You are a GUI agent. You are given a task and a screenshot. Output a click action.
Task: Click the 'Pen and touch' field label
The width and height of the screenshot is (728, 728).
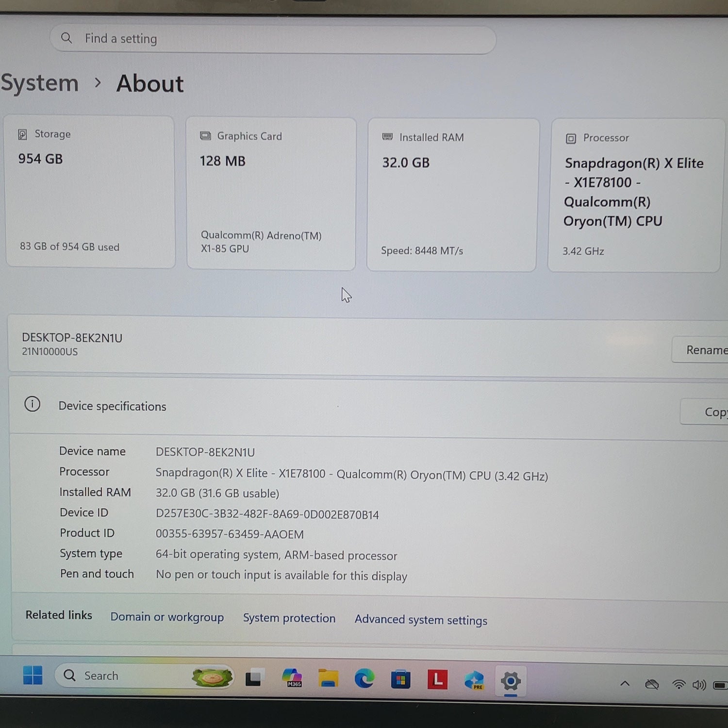click(x=97, y=574)
